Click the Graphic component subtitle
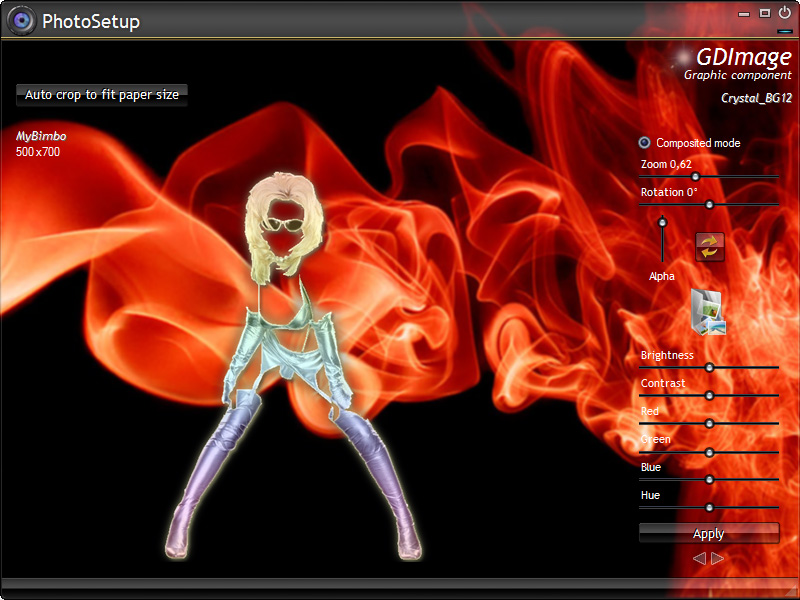This screenshot has width=800, height=600. coord(738,76)
